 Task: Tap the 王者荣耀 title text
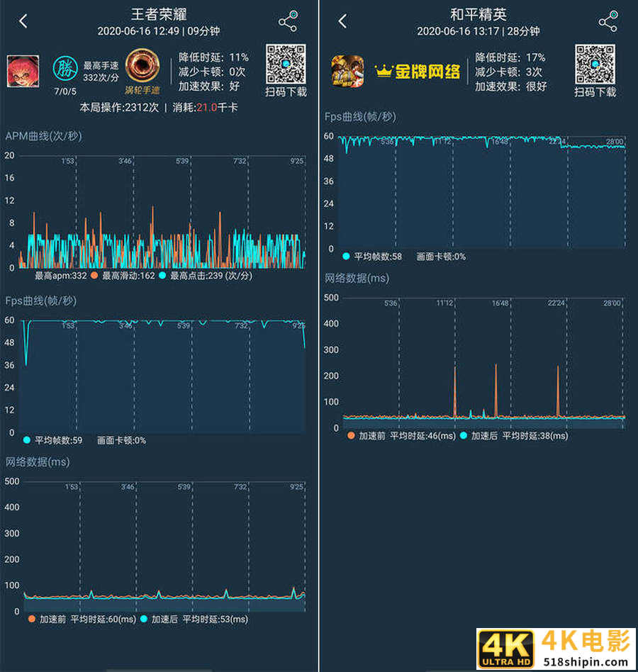[159, 14]
